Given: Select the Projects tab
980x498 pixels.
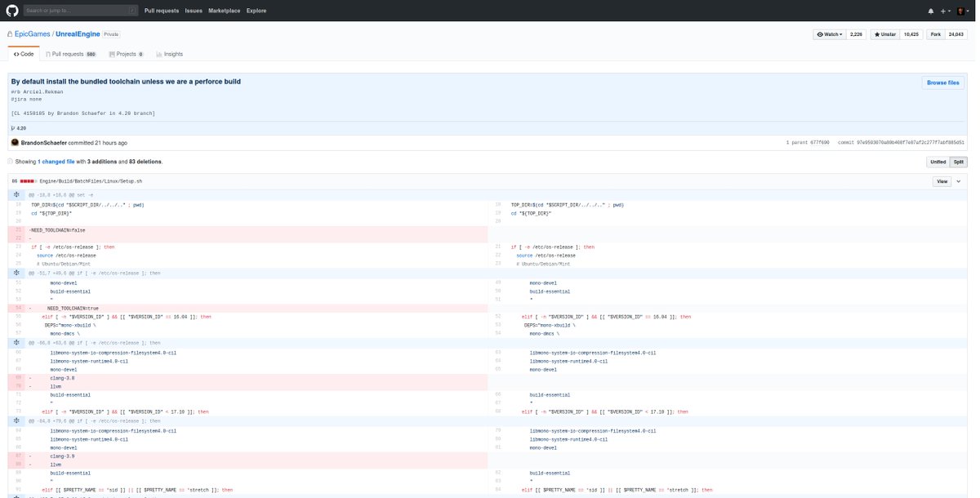Looking at the screenshot, I should [x=125, y=54].
